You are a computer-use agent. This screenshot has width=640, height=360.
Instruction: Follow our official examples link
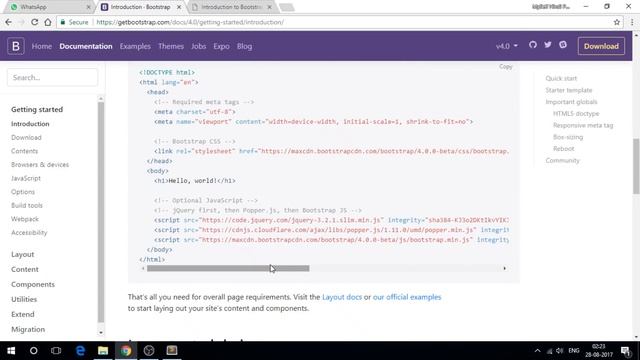pos(407,297)
